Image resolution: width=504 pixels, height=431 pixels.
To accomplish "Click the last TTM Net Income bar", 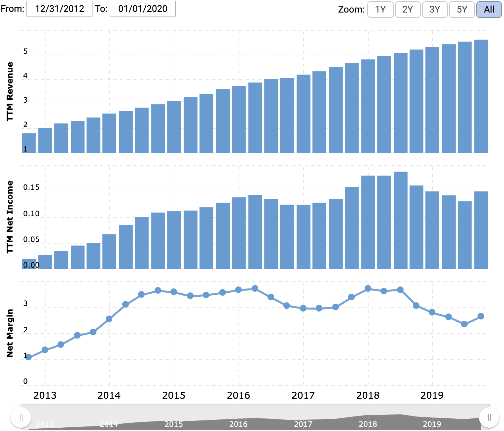I will [x=481, y=230].
